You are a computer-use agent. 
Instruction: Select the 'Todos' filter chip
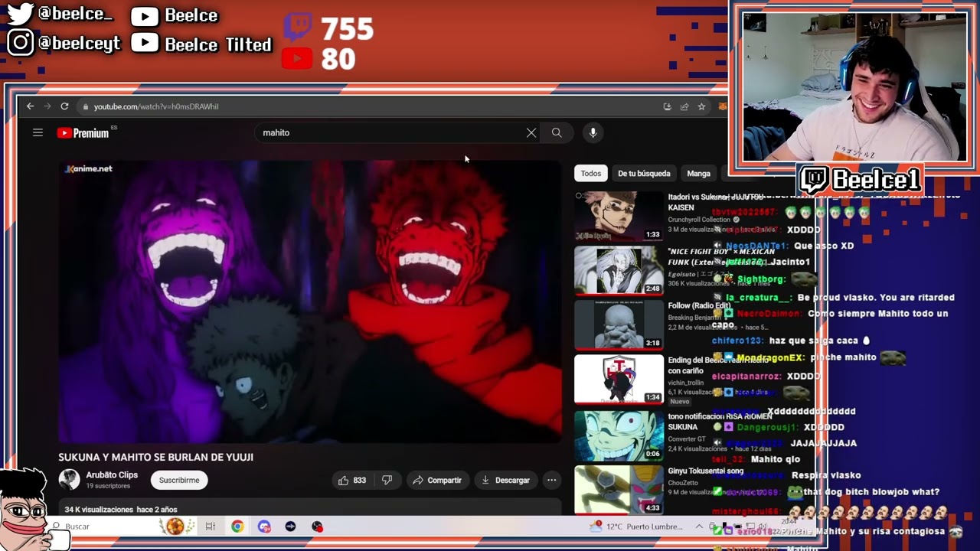pyautogui.click(x=591, y=174)
